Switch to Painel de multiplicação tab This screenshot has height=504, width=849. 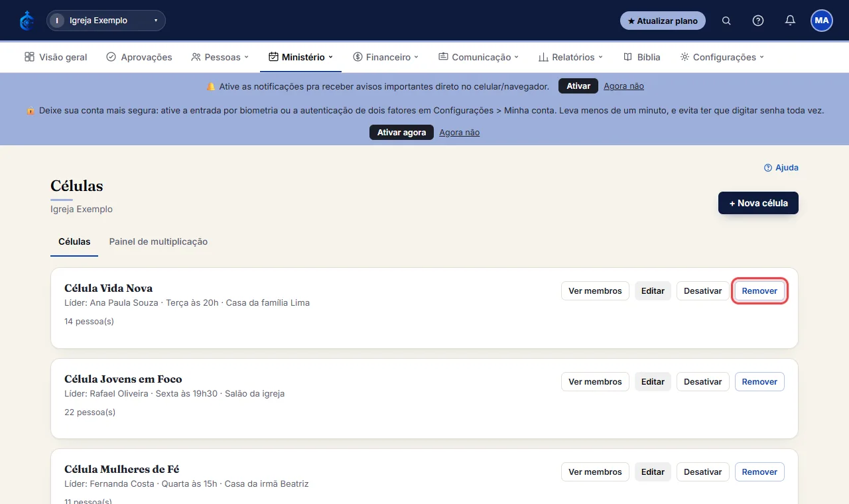pyautogui.click(x=159, y=242)
